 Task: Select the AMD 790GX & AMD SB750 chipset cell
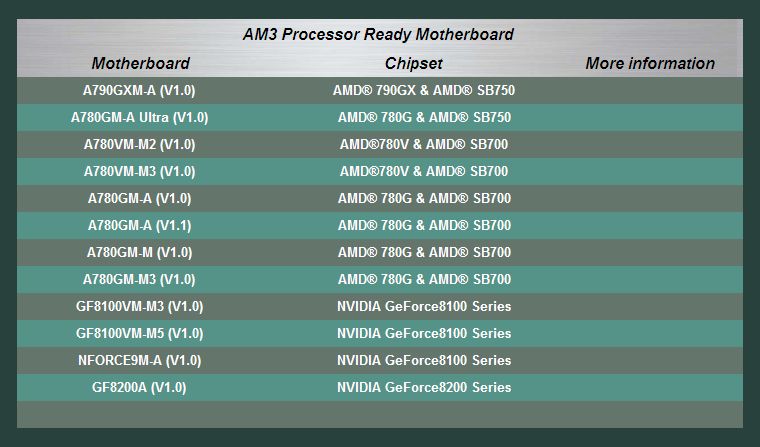(424, 91)
